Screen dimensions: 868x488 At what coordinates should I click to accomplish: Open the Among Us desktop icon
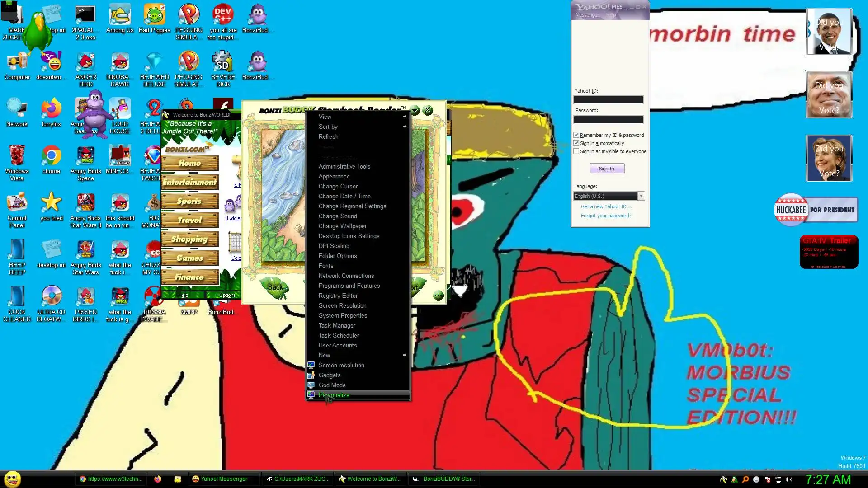pyautogui.click(x=120, y=16)
